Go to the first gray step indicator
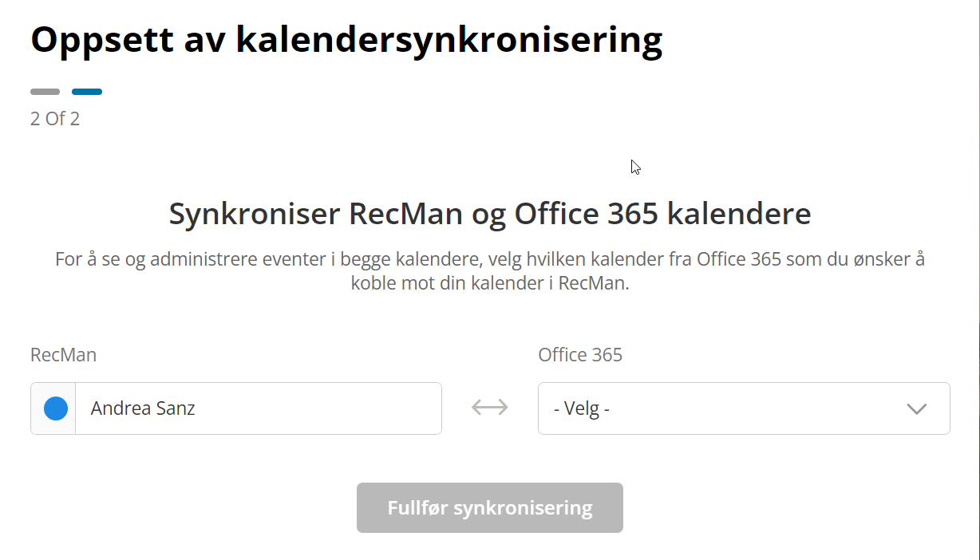 [45, 92]
